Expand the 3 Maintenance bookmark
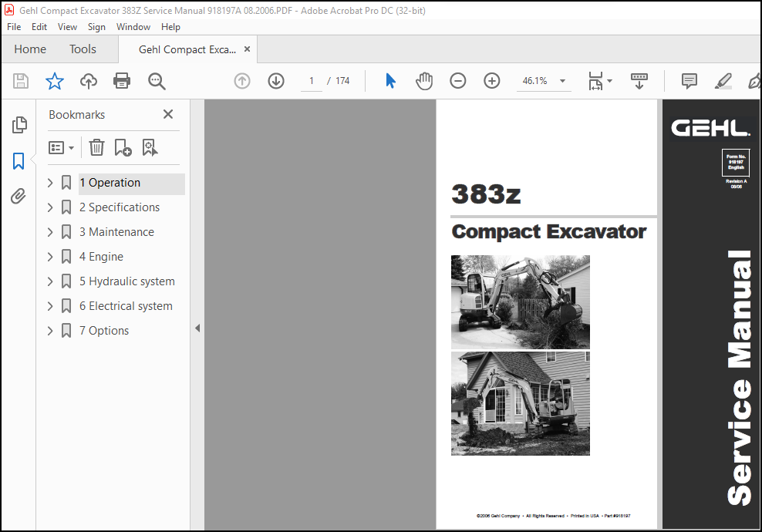 coord(50,232)
